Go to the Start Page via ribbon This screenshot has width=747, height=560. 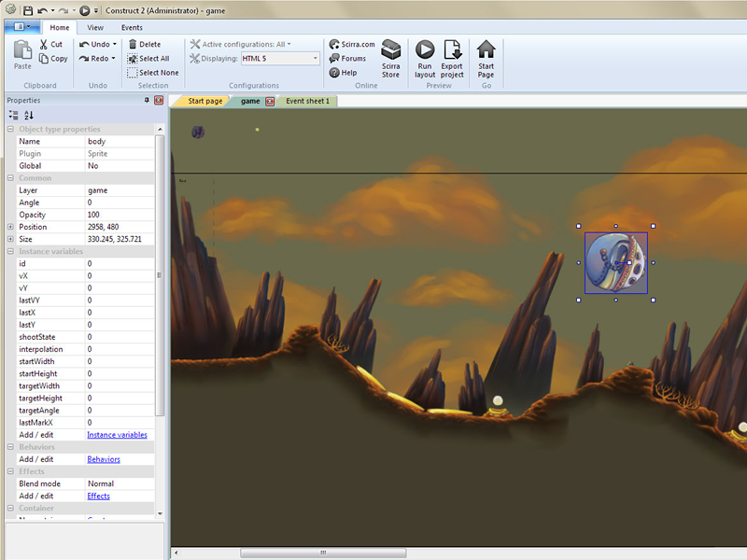click(x=486, y=50)
